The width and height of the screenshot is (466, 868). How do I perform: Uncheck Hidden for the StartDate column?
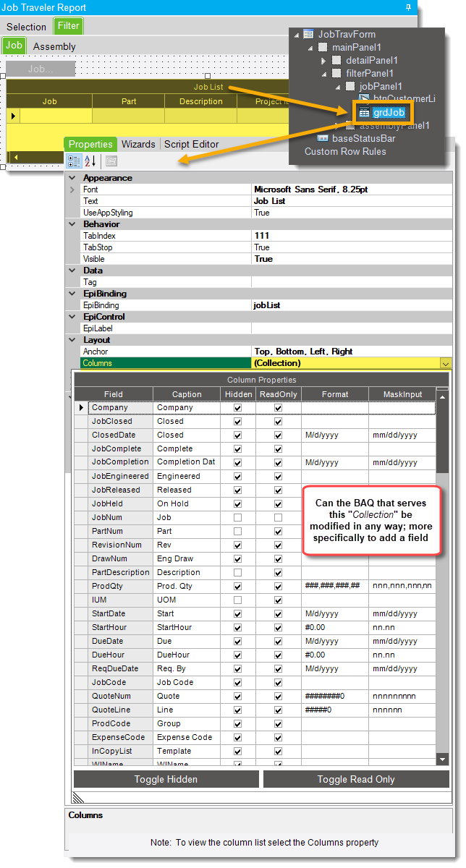(237, 614)
